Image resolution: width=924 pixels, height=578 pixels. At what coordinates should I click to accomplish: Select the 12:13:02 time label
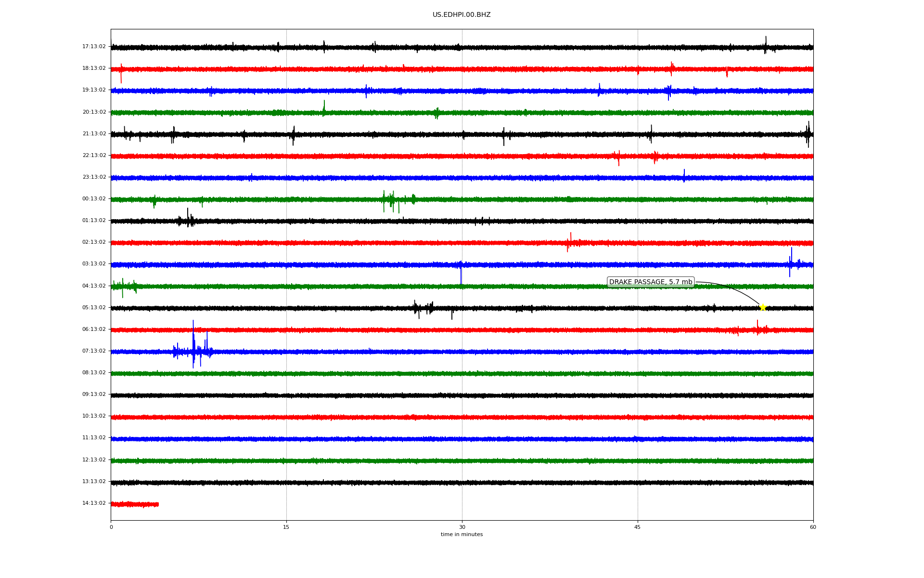[x=94, y=460]
